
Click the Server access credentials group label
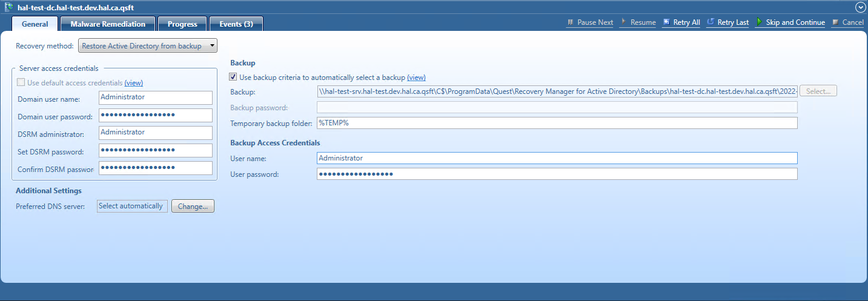[x=59, y=68]
